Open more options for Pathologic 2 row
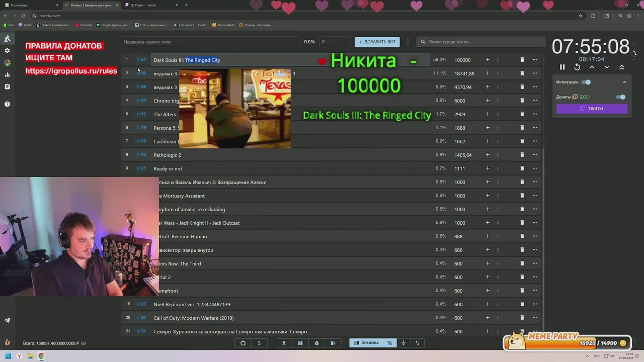644x362 pixels. [535, 155]
